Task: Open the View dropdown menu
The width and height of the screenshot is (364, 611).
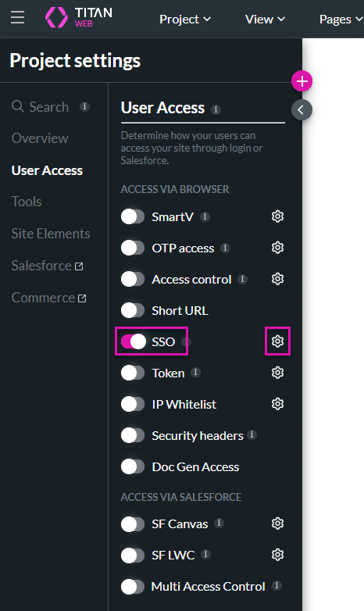Action: tap(265, 19)
